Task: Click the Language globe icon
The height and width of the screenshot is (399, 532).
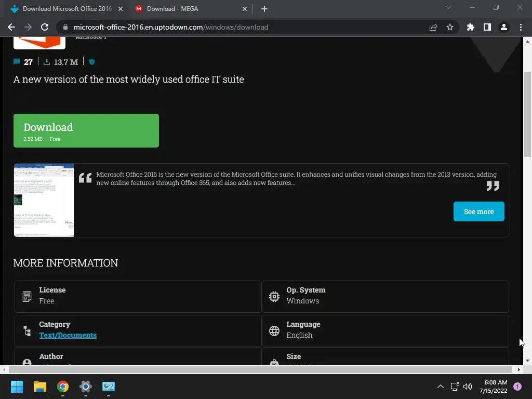Action: point(274,331)
